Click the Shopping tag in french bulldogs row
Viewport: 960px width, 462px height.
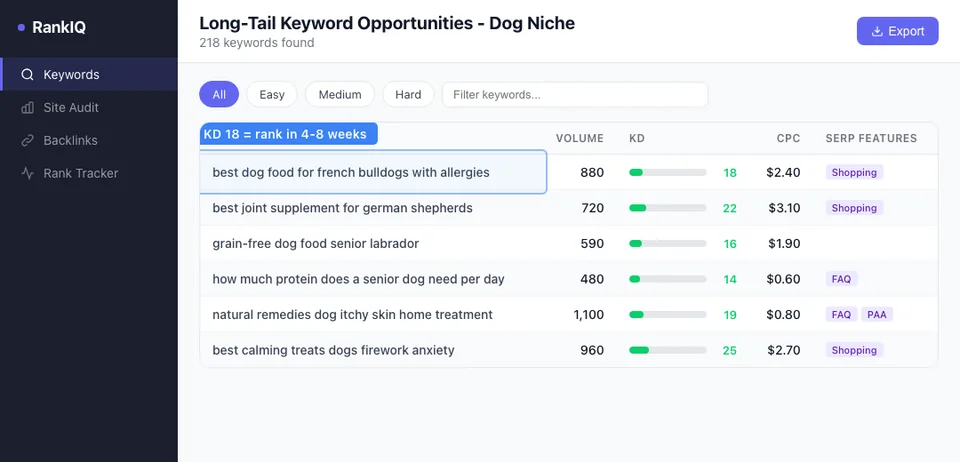tap(854, 173)
